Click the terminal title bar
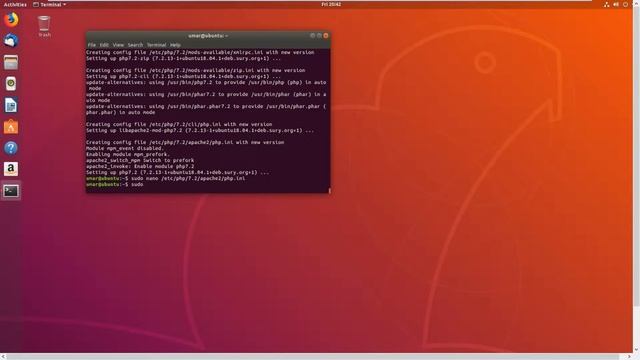This screenshot has width=640, height=360. point(208,36)
